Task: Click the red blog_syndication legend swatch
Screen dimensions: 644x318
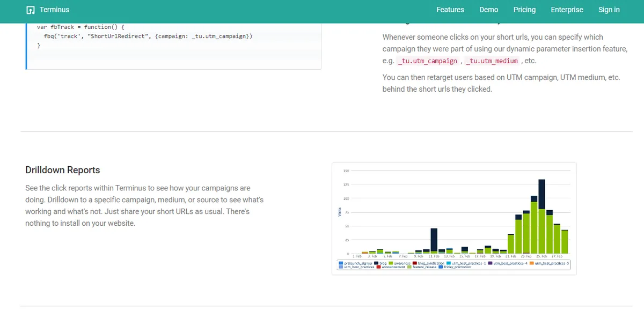Action: pyautogui.click(x=415, y=263)
